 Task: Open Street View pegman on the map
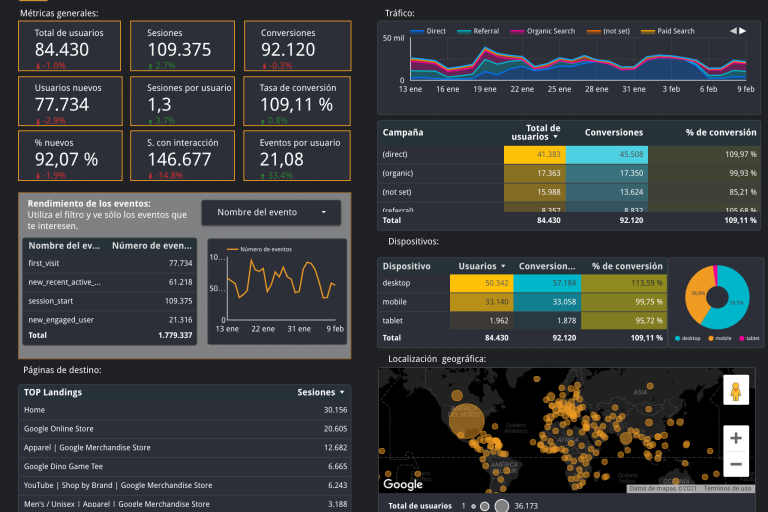point(736,391)
